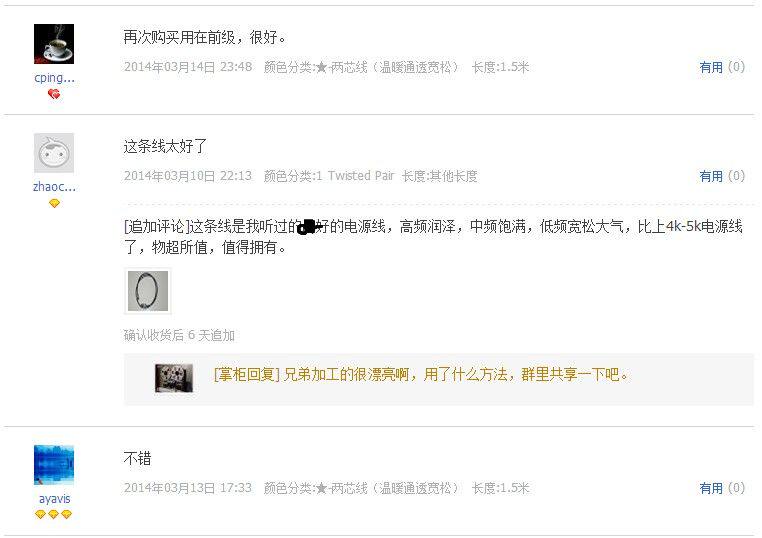Mark zhaoc's review as 有用
The height and width of the screenshot is (538, 762).
click(x=711, y=176)
